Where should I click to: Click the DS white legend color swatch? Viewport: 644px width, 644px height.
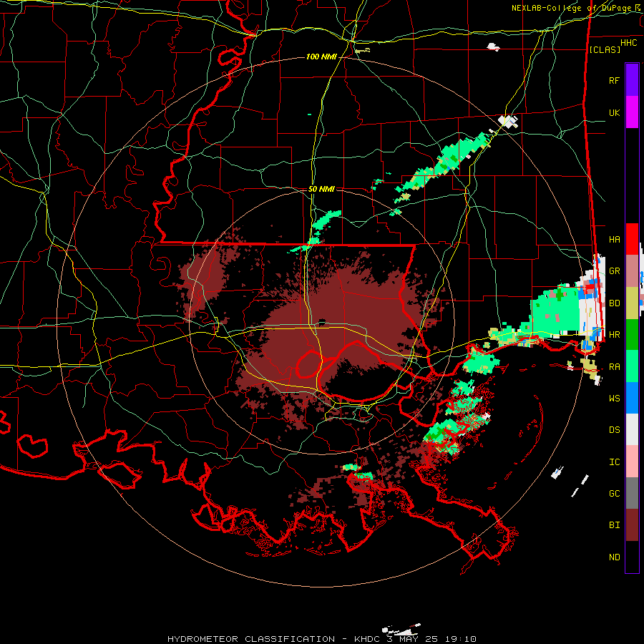[632, 429]
